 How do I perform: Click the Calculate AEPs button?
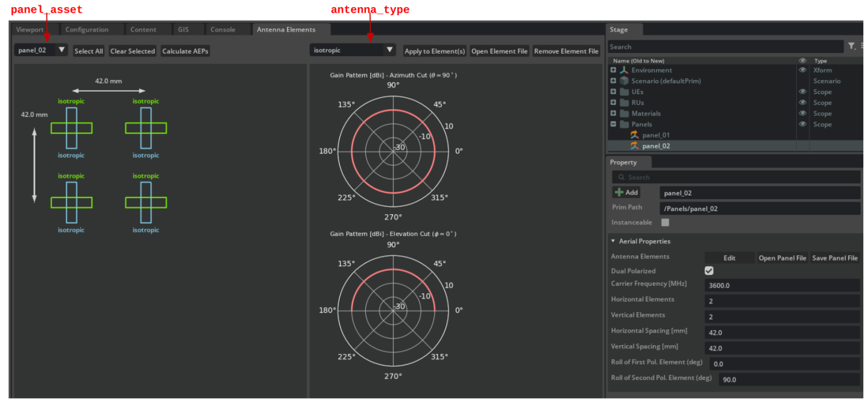pos(184,51)
